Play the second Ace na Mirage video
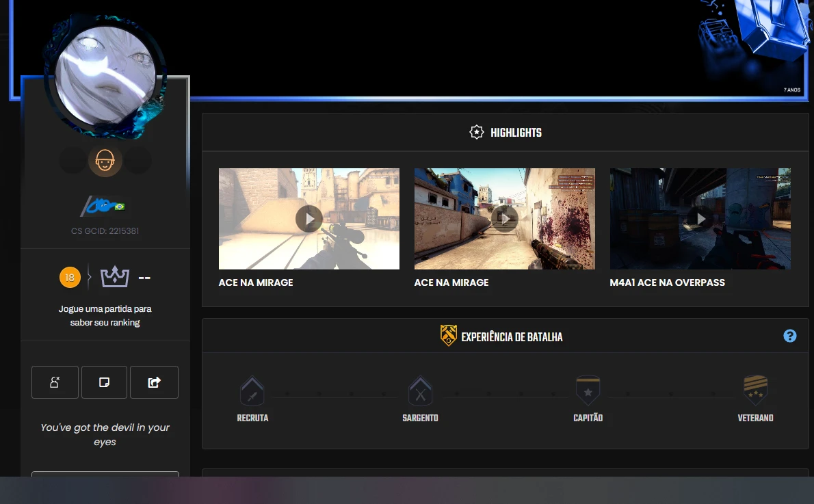This screenshot has width=814, height=504. 505,219
